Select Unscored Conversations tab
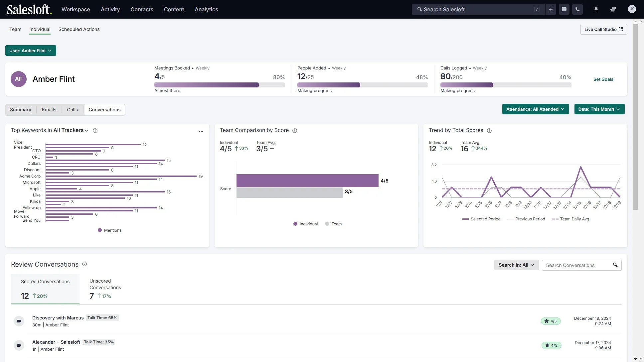Screen dimensions: 644x362 tap(105, 289)
